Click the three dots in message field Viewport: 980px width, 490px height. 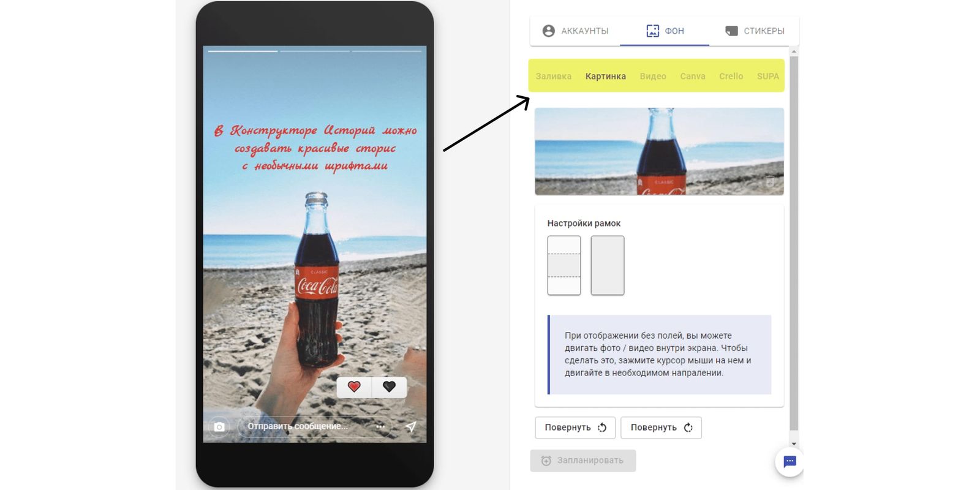(380, 426)
